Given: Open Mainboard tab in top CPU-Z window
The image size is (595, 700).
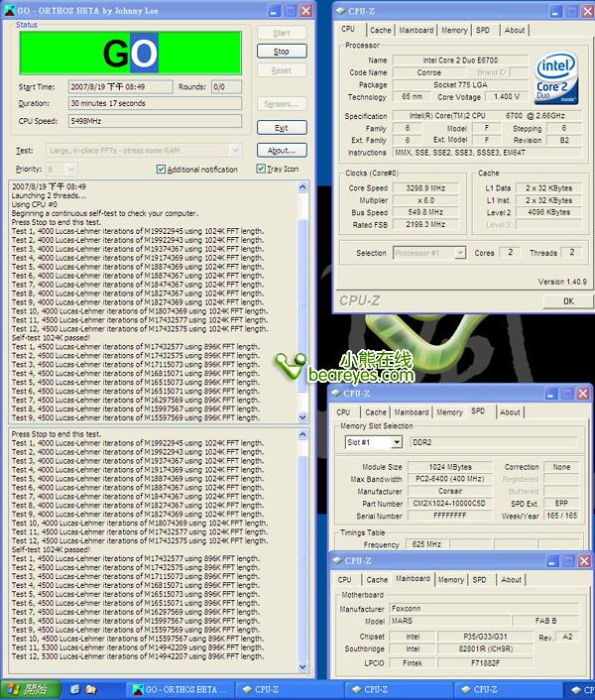Looking at the screenshot, I should pyautogui.click(x=416, y=31).
